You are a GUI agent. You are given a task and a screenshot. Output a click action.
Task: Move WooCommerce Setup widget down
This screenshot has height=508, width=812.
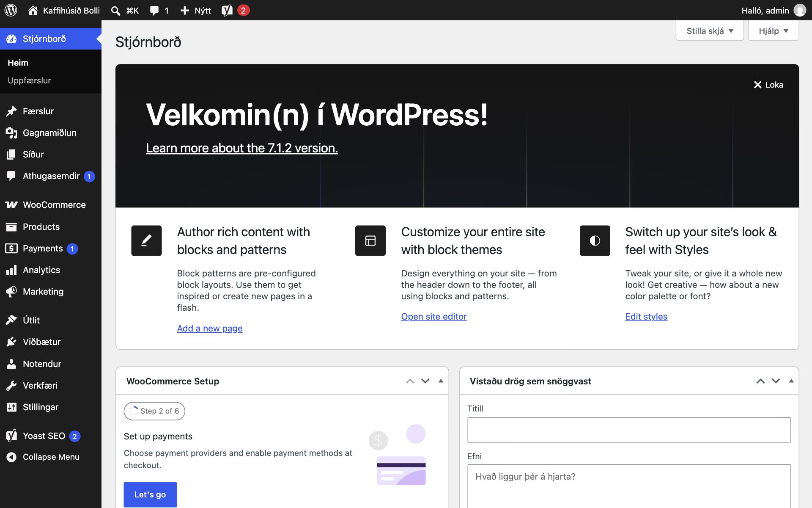pos(425,381)
